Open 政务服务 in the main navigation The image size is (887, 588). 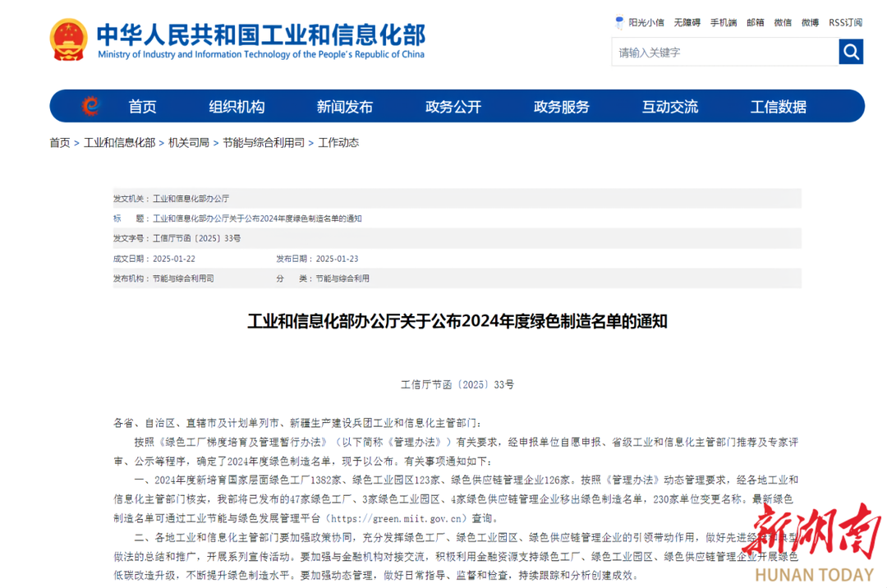tap(562, 107)
